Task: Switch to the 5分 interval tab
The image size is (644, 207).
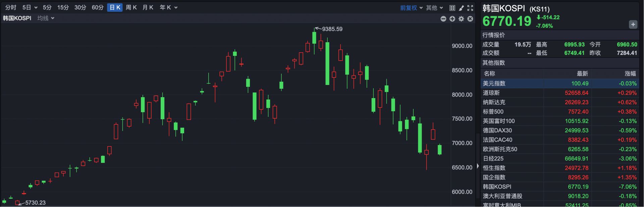Action: click(47, 7)
